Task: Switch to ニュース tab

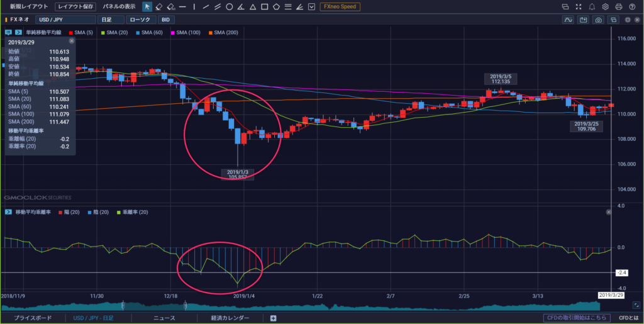Action: 164,318
